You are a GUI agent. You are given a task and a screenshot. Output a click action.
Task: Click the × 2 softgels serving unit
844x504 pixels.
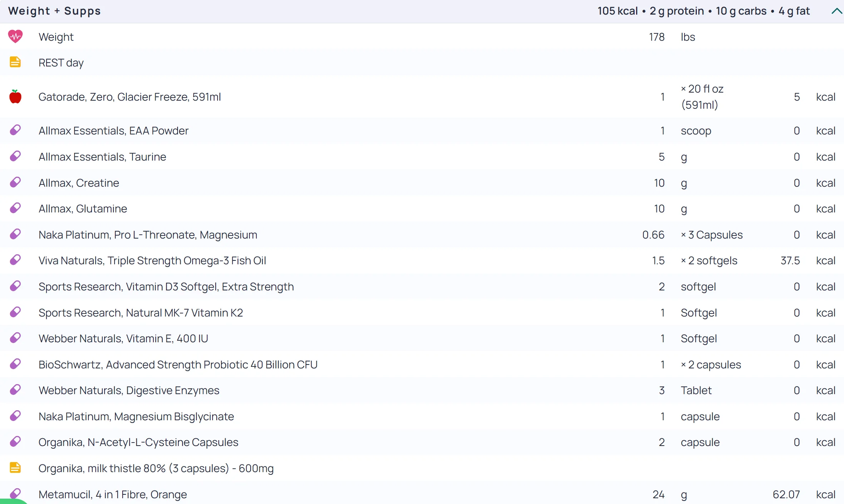[x=709, y=260]
